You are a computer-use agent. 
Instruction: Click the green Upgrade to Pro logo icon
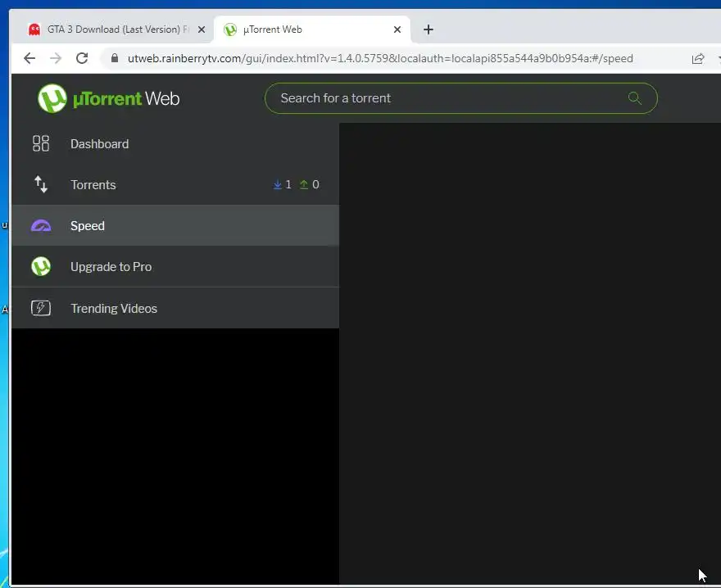tap(41, 267)
